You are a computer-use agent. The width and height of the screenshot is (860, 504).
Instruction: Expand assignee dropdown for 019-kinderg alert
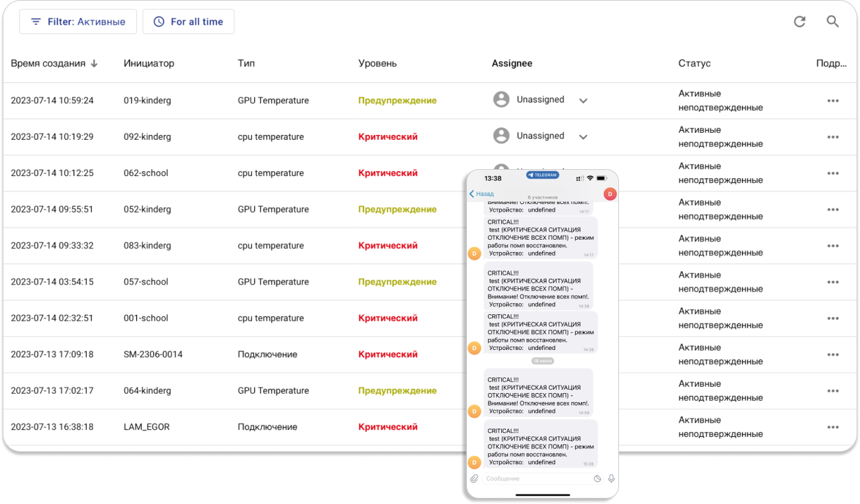click(x=583, y=101)
